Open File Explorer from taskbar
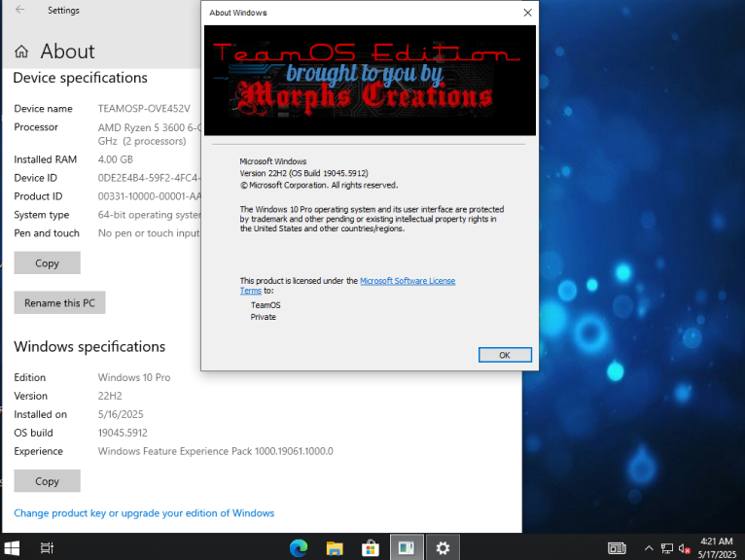Image resolution: width=745 pixels, height=560 pixels. (x=335, y=548)
